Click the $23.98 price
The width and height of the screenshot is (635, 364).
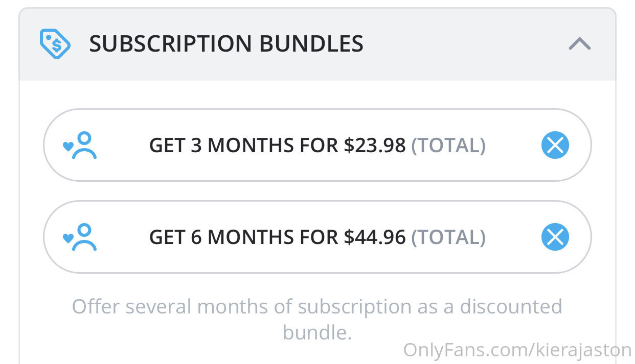(375, 145)
